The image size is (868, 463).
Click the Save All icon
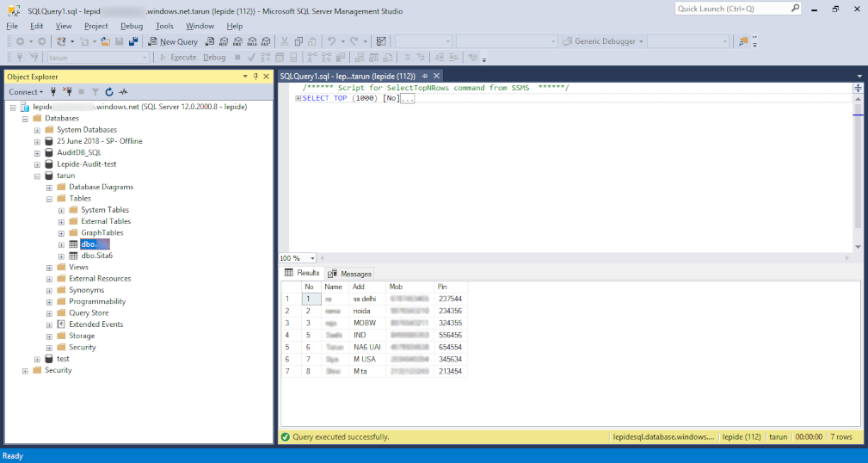click(x=133, y=41)
